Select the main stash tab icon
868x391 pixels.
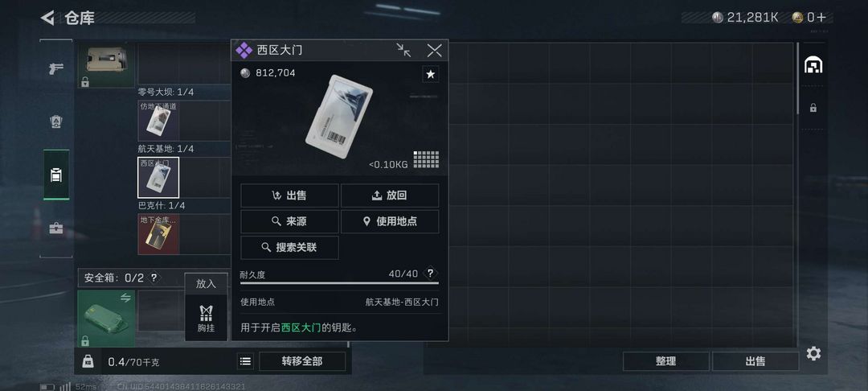813,65
